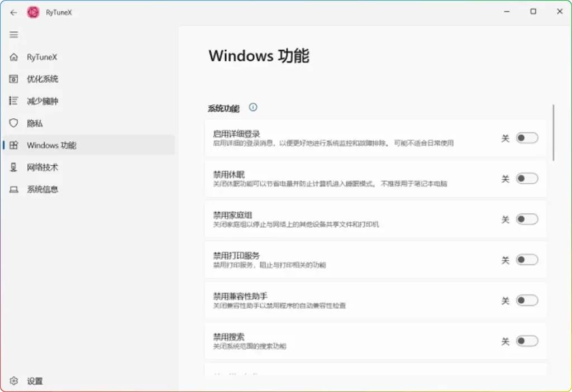Image resolution: width=572 pixels, height=392 pixels.
Task: Open 减少臃肿 page
Action: click(x=89, y=101)
